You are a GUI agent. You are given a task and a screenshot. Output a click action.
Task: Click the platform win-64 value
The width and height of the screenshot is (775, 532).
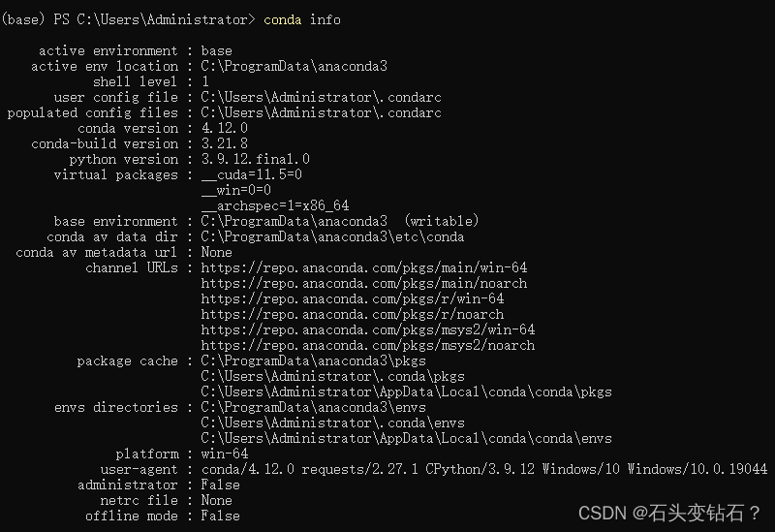[x=225, y=454]
